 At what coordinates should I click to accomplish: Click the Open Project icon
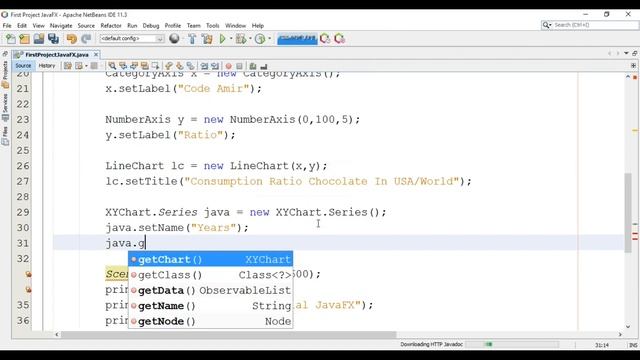coord(39,39)
